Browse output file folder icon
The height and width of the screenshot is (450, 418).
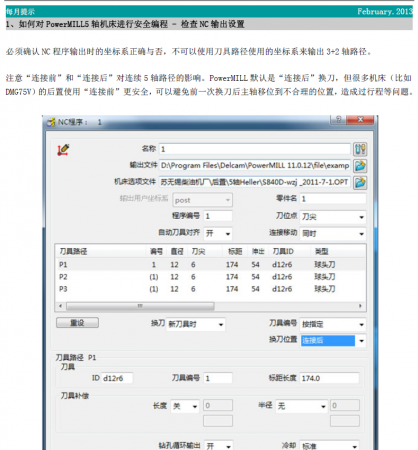pyautogui.click(x=360, y=166)
